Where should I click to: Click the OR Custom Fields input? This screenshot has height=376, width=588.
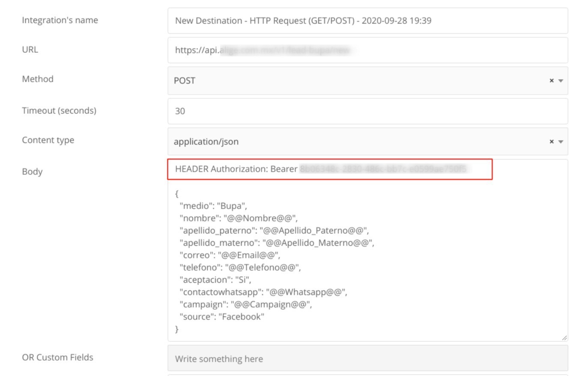(x=367, y=358)
